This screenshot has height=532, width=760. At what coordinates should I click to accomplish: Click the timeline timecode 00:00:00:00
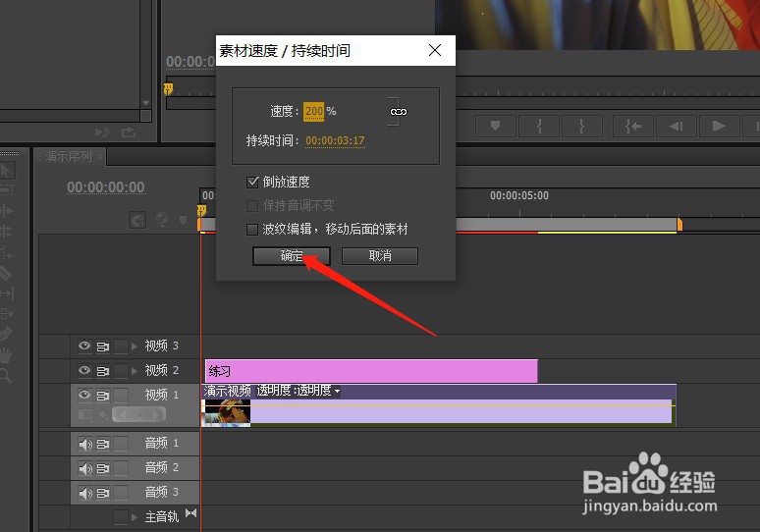click(106, 187)
